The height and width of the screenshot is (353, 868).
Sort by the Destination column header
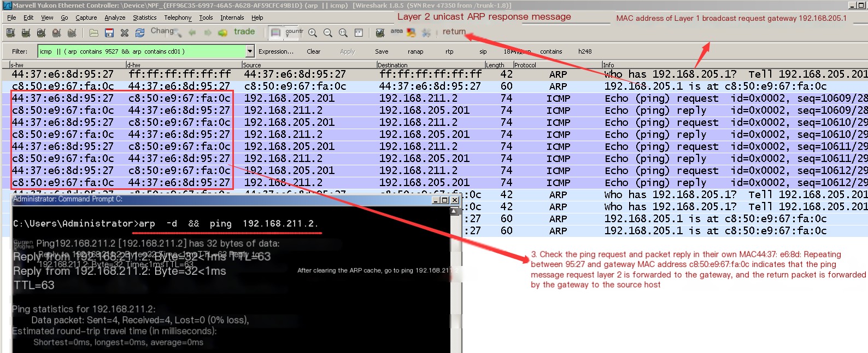tap(431, 65)
